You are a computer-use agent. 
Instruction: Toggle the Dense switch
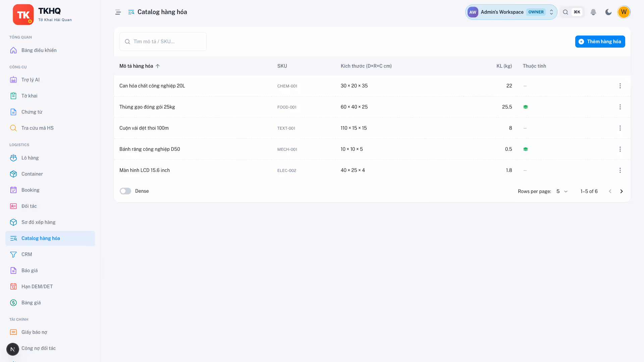point(125,191)
